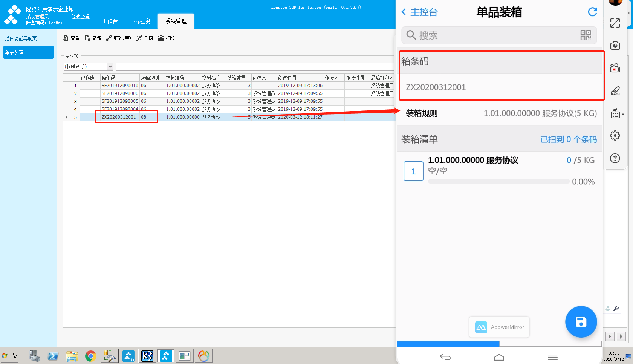Tap the phone home navigation icon
This screenshot has width=633, height=364.
499,357
